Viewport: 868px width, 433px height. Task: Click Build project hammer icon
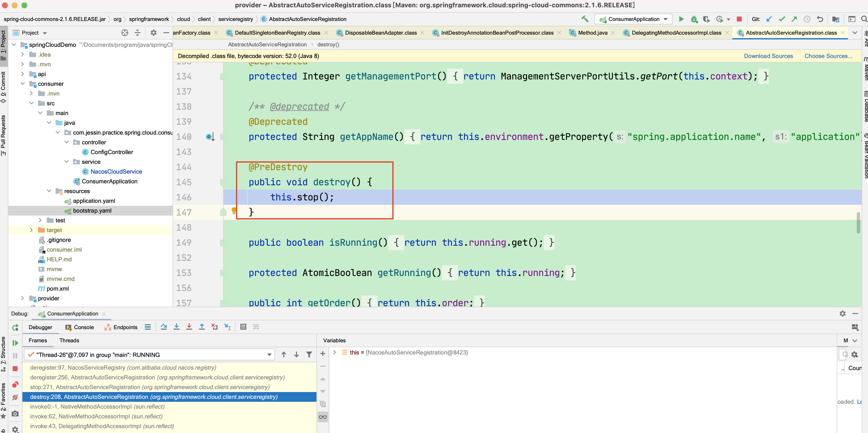[x=585, y=19]
